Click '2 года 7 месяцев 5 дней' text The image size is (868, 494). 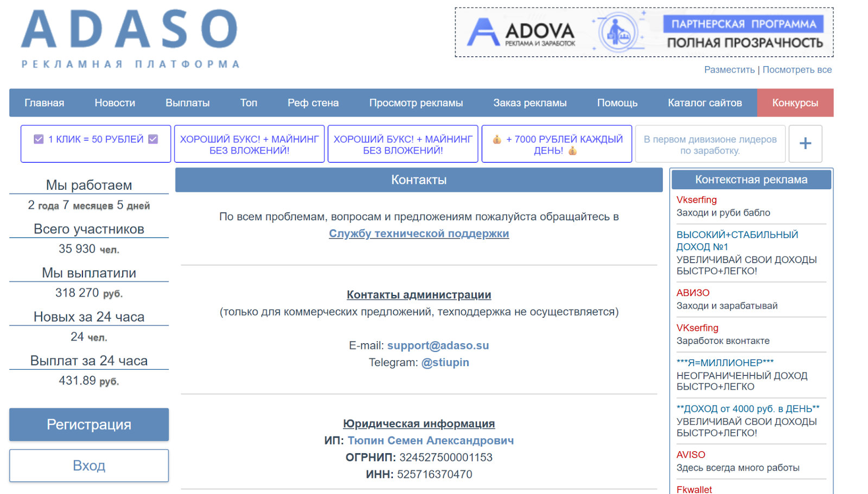coord(89,205)
